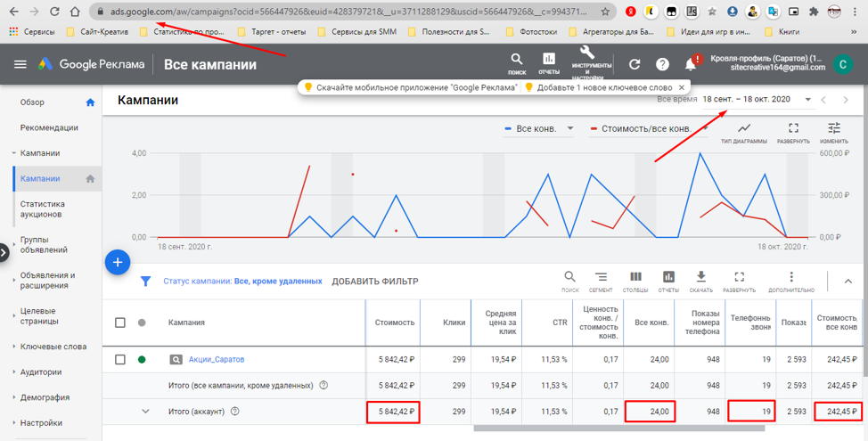Image resolution: width=868 pixels, height=441 pixels.
Task: Open Настройки in the sidebar
Action: 41,423
